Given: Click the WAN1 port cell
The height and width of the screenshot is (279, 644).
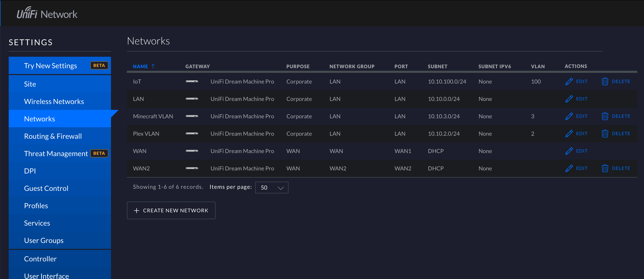Looking at the screenshot, I should (403, 151).
